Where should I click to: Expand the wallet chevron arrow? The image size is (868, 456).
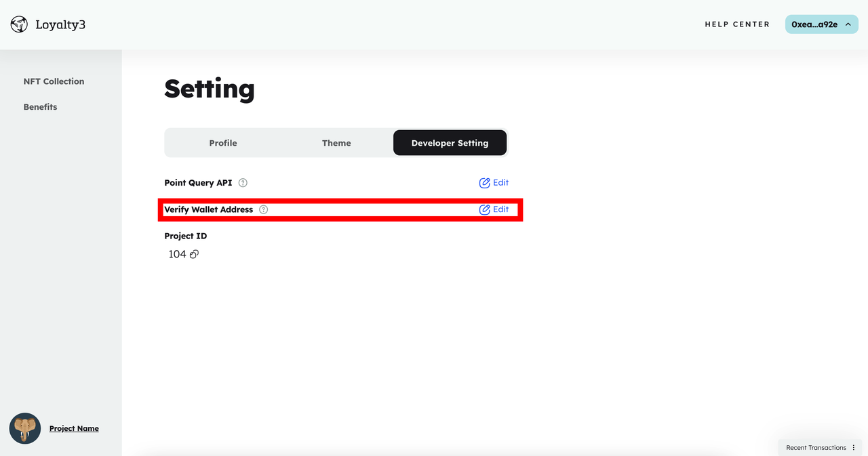(848, 24)
